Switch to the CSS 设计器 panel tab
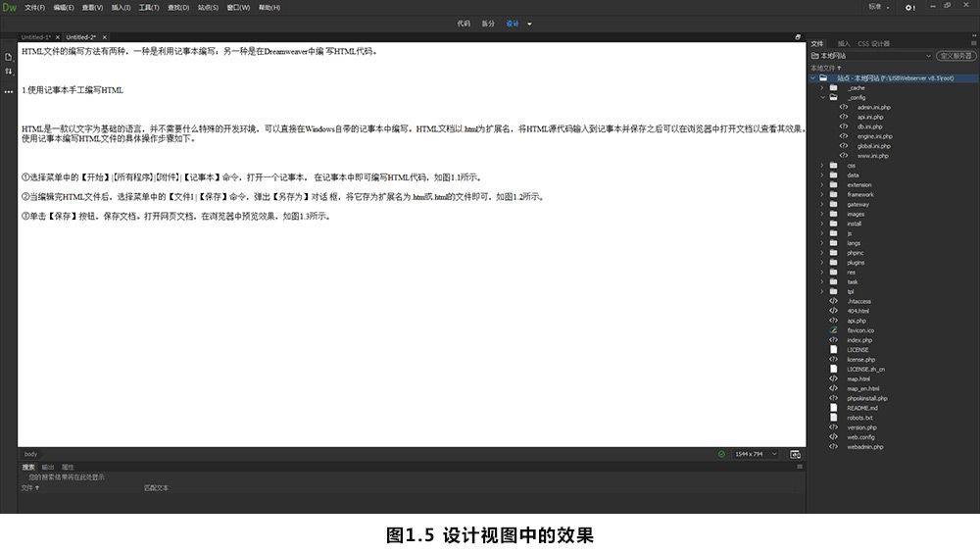 873,44
